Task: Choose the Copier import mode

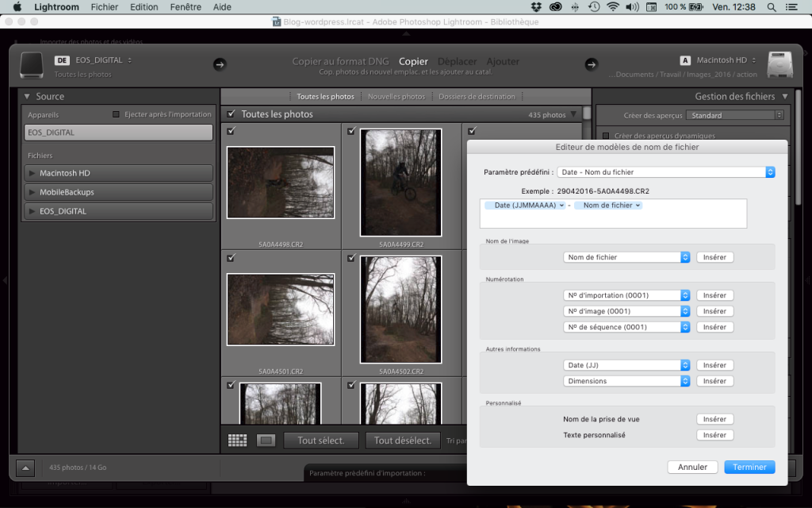Action: click(413, 61)
